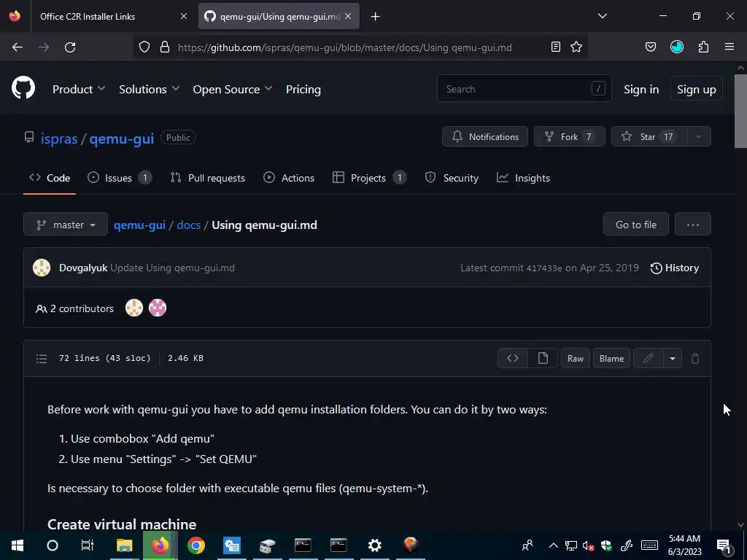Reload the page with refresh icon

(70, 47)
